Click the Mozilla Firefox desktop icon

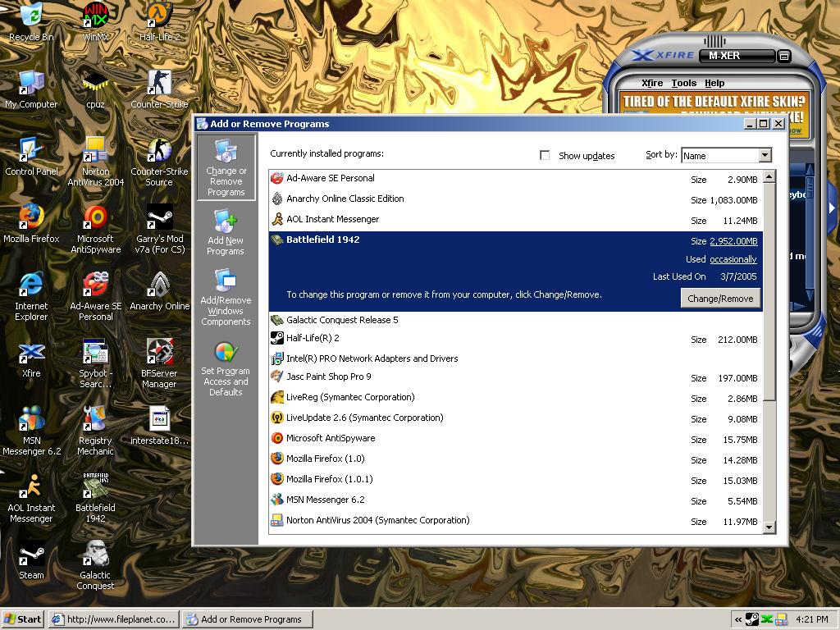(31, 223)
